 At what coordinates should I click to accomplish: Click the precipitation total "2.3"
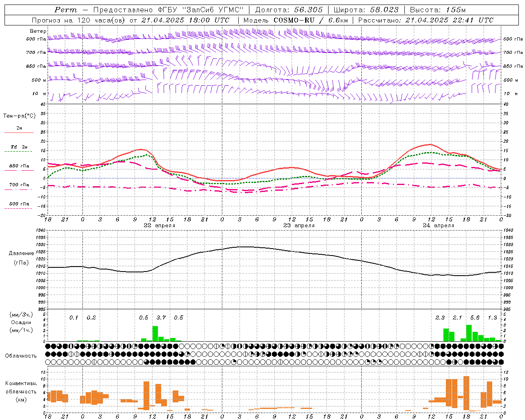tap(440, 317)
